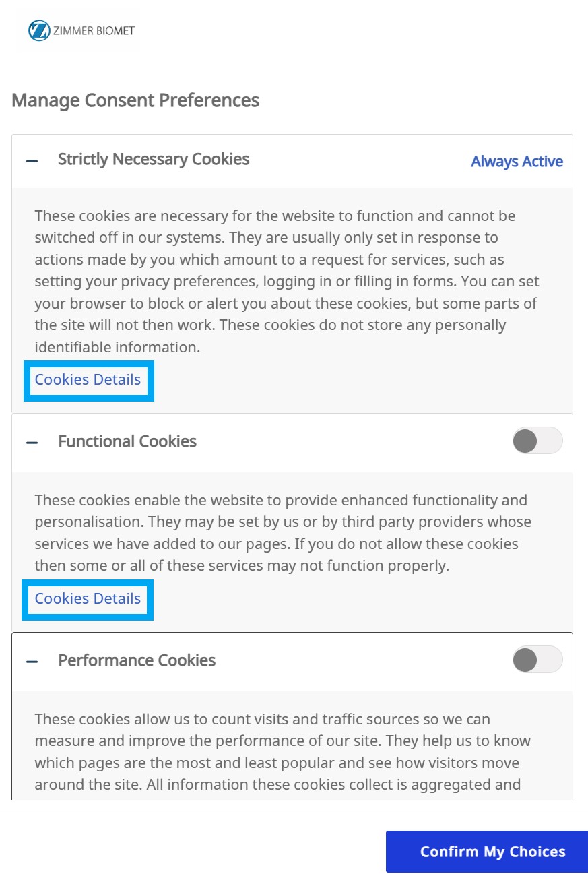Collapse Strictly Necessary Cookies using minus icon

32,161
